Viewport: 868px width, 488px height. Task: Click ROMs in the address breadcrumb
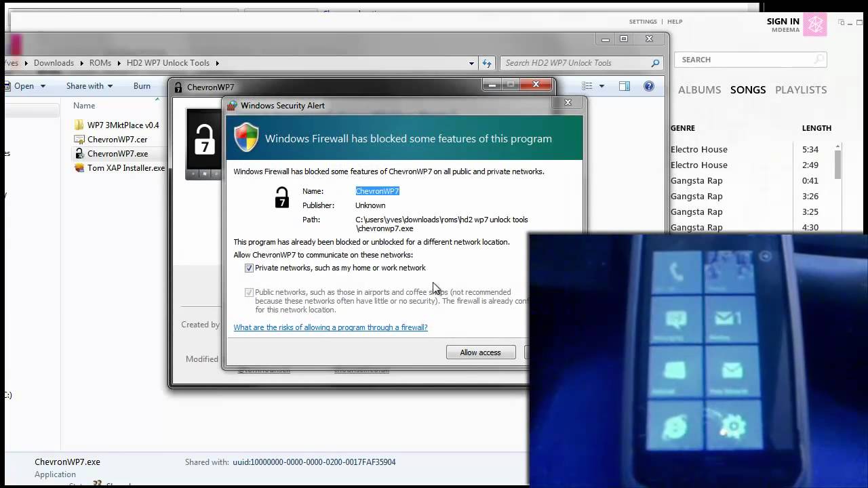pyautogui.click(x=100, y=63)
